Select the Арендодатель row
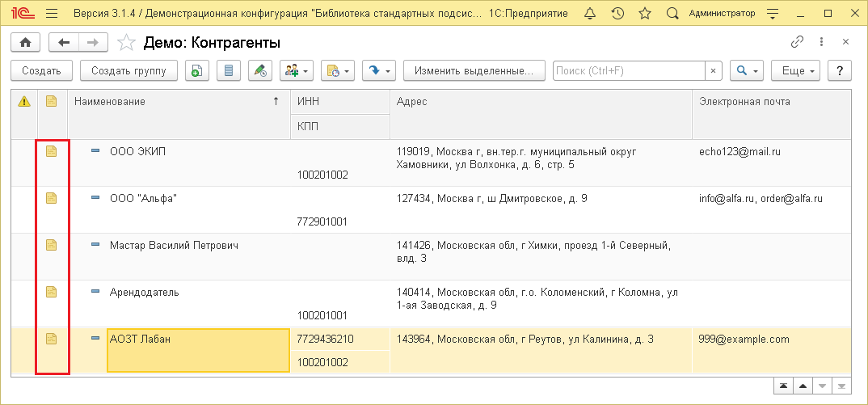 point(432,304)
